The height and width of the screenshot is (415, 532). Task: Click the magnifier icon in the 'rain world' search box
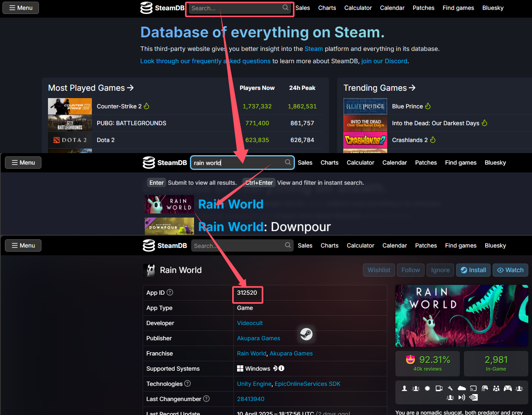tap(288, 162)
